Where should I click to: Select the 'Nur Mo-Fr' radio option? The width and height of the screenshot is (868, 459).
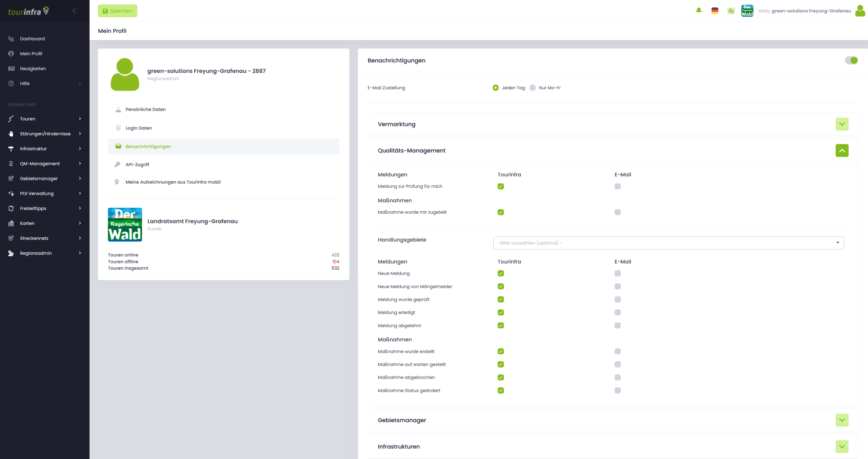click(533, 88)
